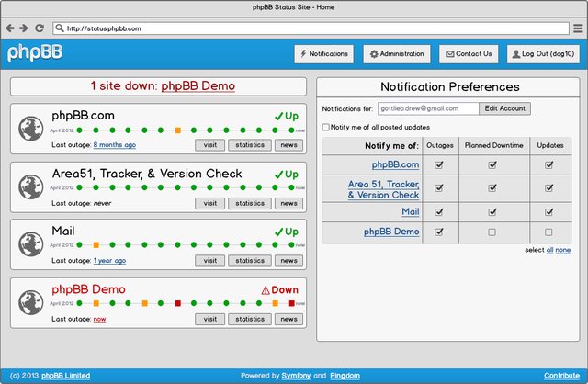This screenshot has width=588, height=384.
Task: Click the phpBB Demo link in site-down banner
Action: pyautogui.click(x=198, y=85)
